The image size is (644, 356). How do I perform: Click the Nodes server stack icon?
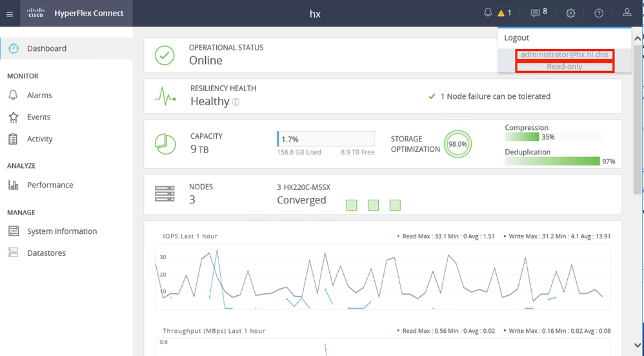coord(165,194)
